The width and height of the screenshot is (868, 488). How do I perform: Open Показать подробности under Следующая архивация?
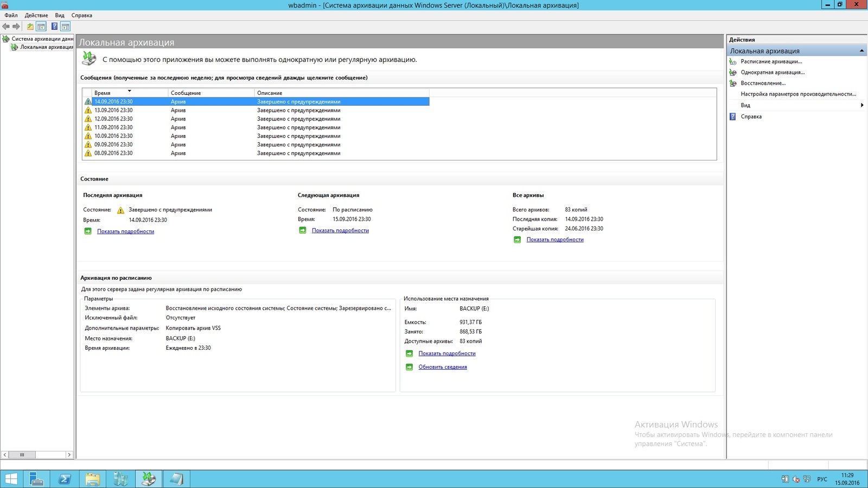pos(340,230)
